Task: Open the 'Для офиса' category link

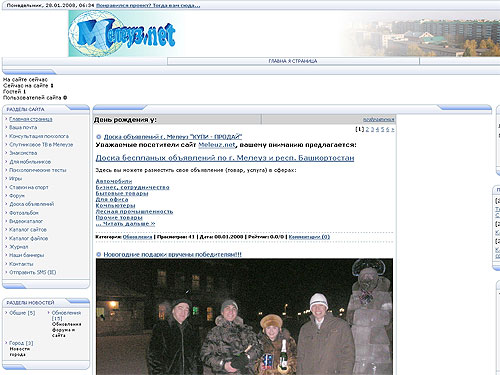Action: [112, 199]
